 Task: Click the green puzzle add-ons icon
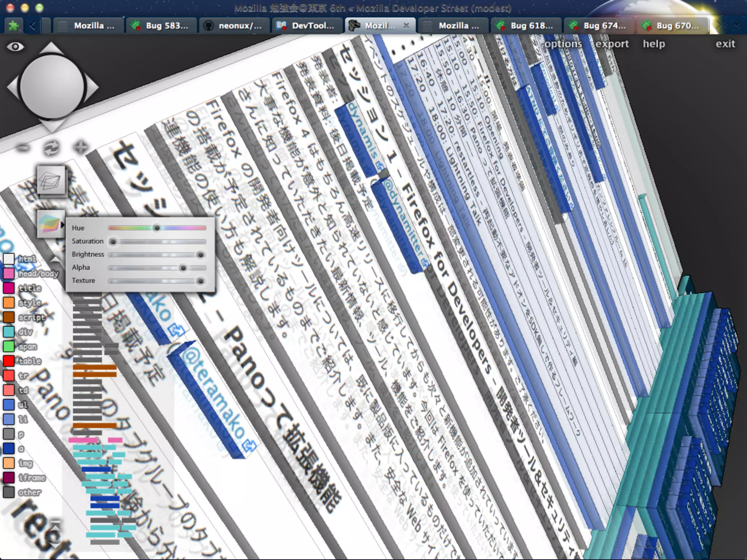13,26
